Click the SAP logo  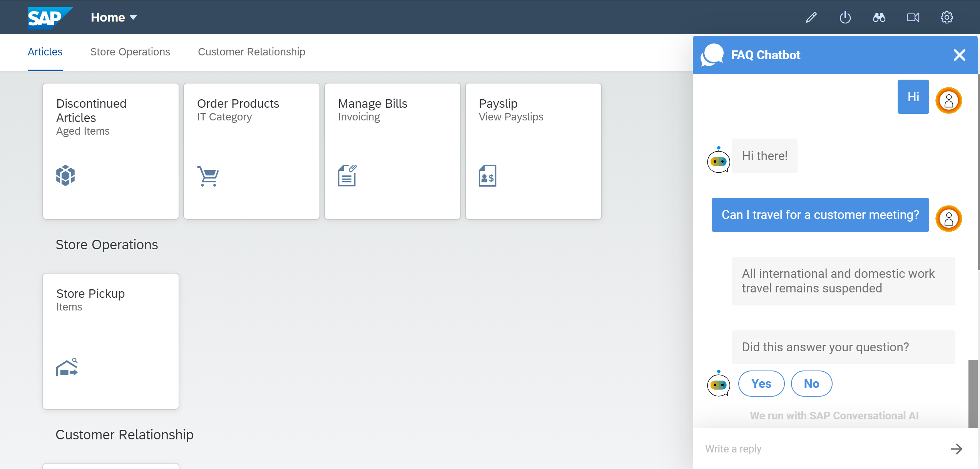[49, 18]
